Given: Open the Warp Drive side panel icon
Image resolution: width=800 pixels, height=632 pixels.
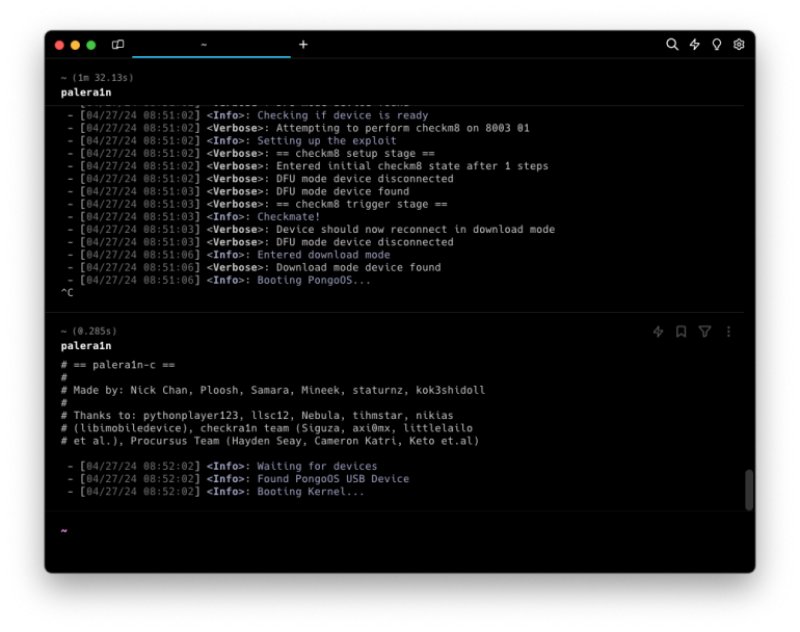Looking at the screenshot, I should click(118, 45).
